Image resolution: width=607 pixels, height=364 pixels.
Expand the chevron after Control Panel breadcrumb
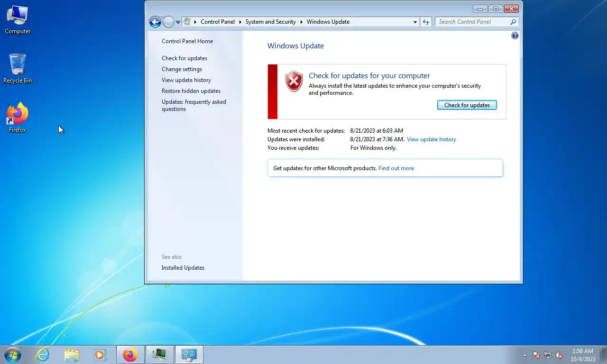tap(240, 22)
